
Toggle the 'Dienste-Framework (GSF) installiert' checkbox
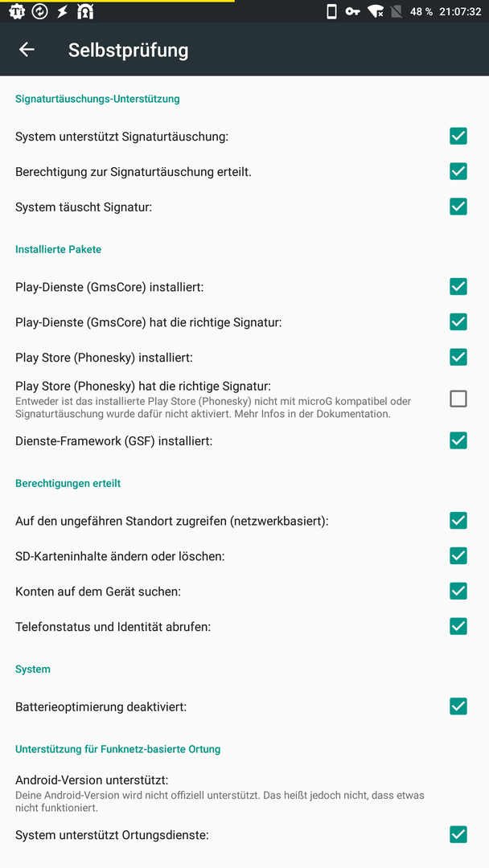(458, 440)
